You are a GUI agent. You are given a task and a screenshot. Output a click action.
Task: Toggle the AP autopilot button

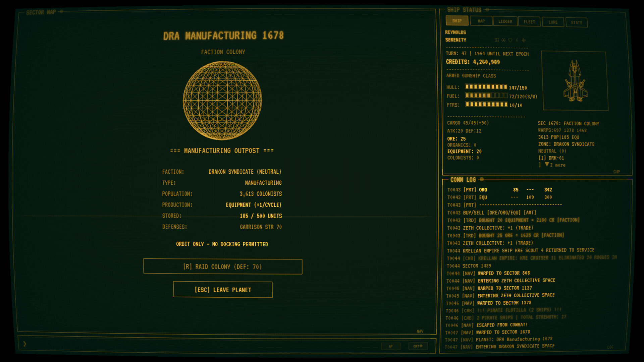[391, 346]
